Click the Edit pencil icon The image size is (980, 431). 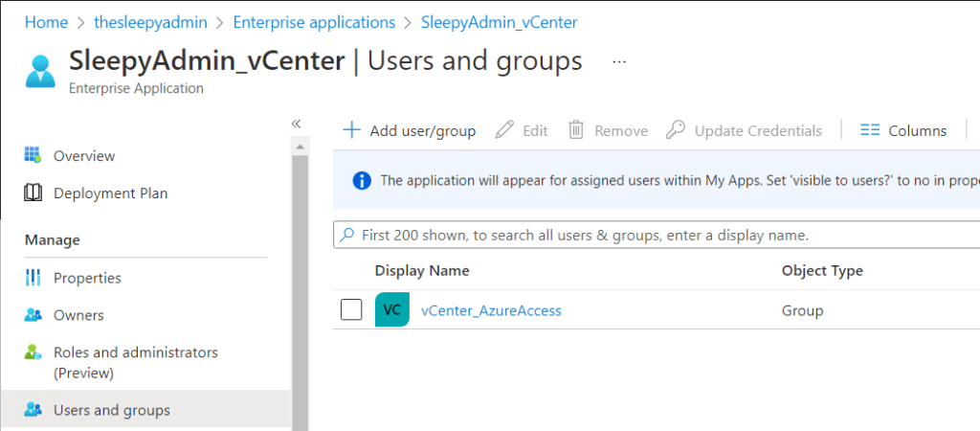point(504,130)
